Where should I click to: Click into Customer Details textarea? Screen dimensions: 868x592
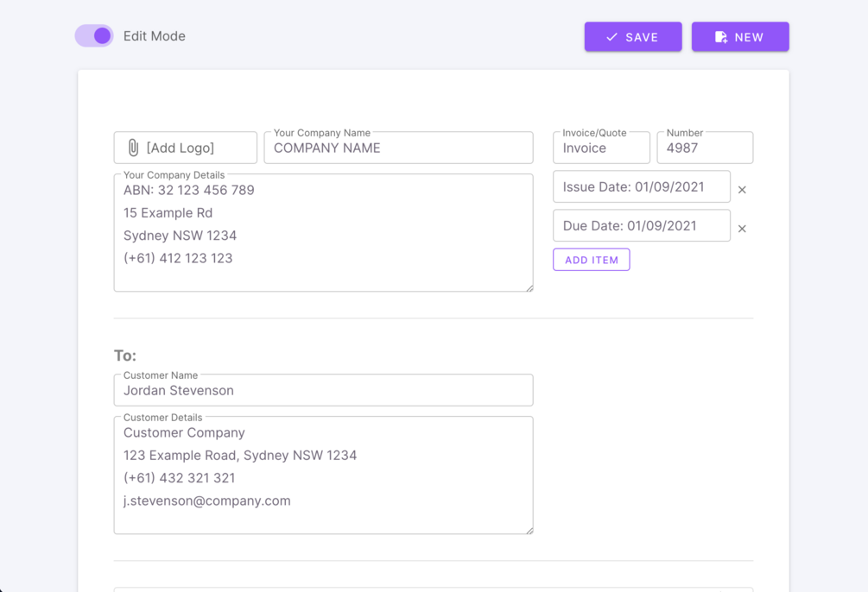pos(323,475)
